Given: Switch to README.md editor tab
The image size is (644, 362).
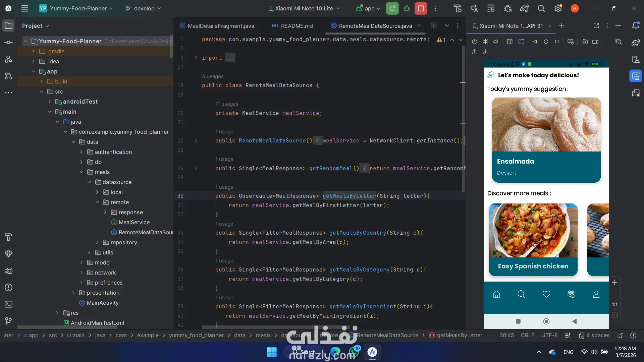Looking at the screenshot, I should [x=297, y=26].
